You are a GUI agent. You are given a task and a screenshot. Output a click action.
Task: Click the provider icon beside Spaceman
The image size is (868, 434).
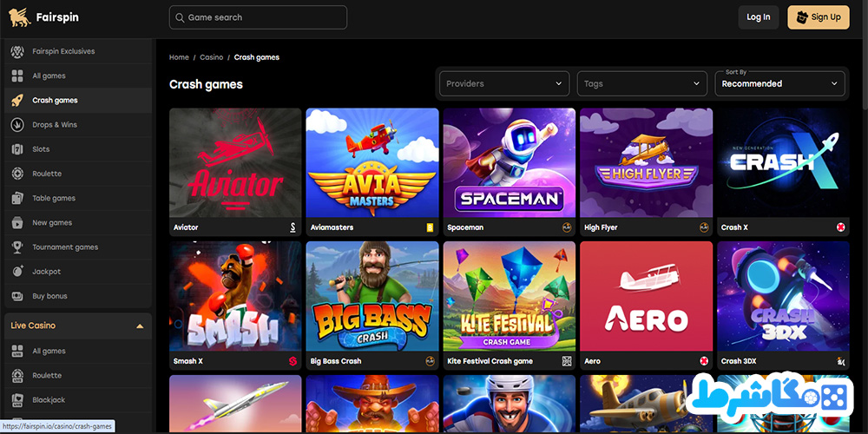(x=567, y=227)
